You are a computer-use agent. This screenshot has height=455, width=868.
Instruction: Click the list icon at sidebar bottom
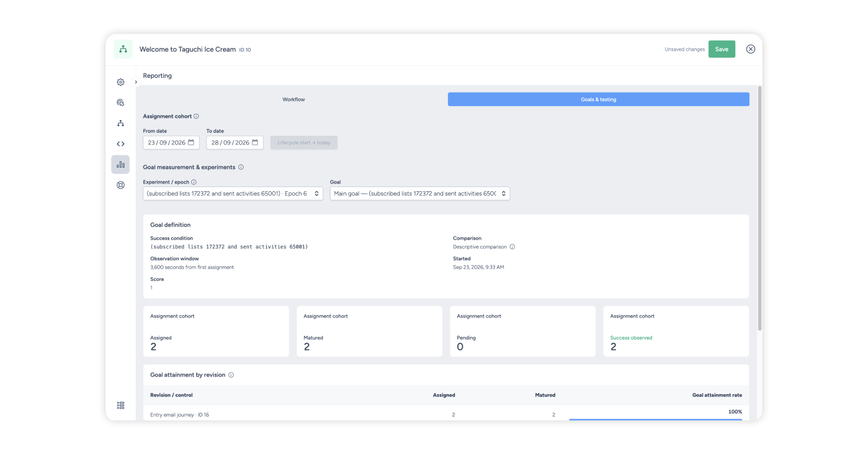point(120,405)
